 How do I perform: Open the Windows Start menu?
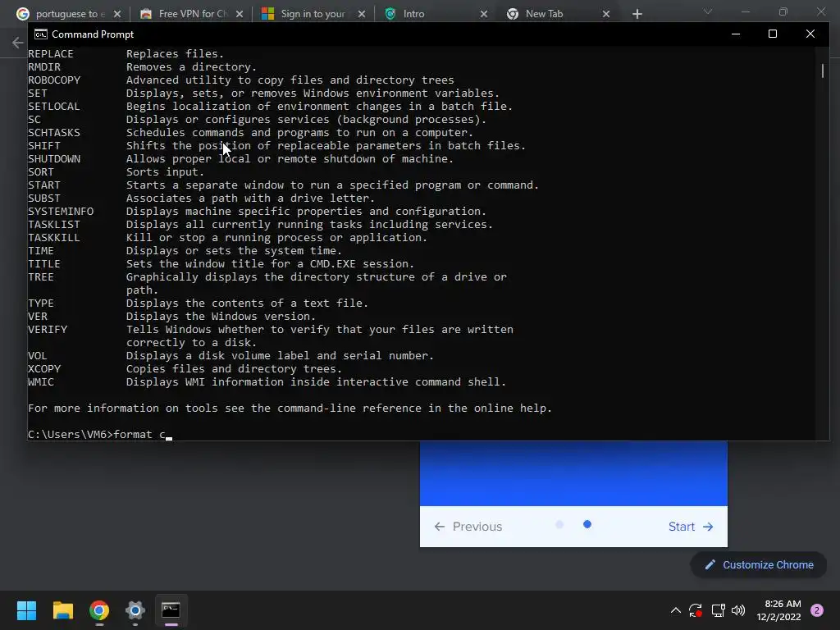tap(26, 610)
